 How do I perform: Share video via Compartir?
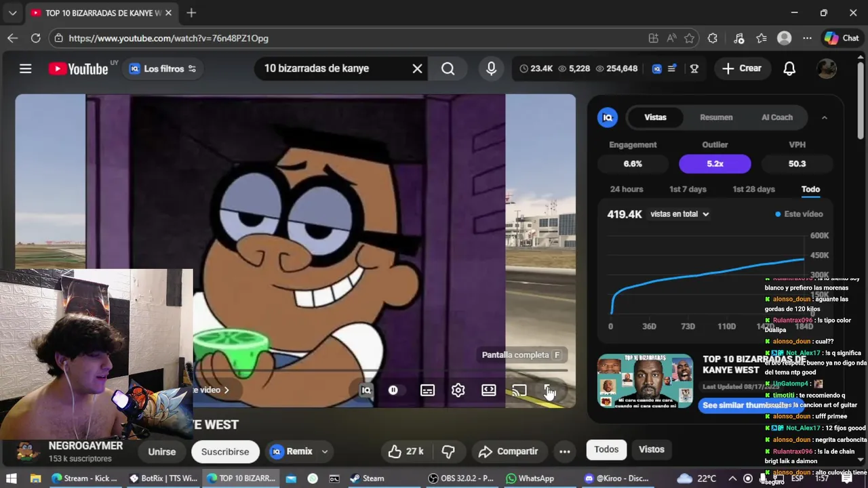point(509,451)
